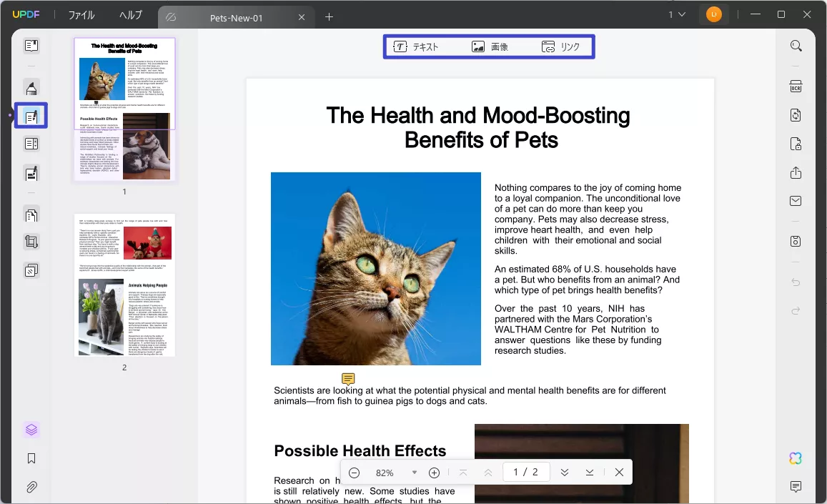Open Watermark and background tool icon
The width and height of the screenshot is (827, 504).
click(31, 270)
